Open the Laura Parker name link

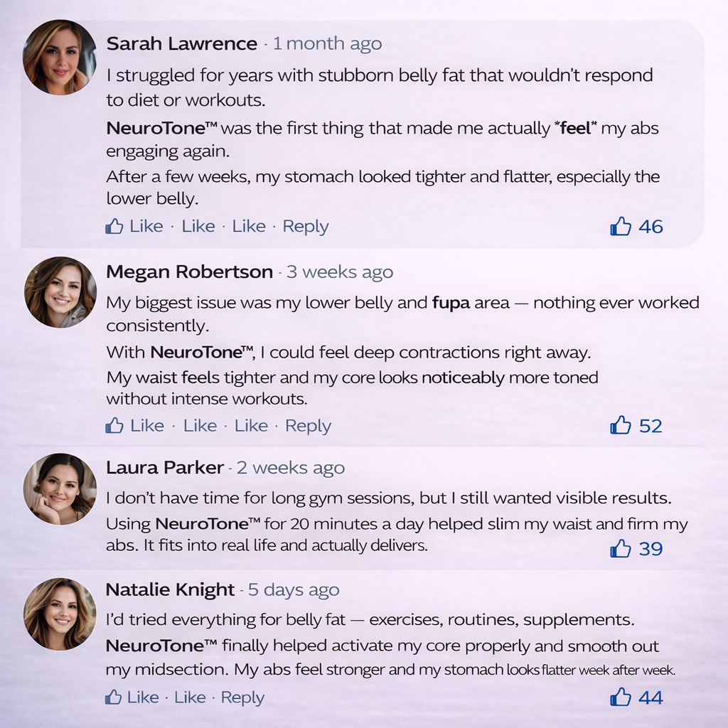[x=165, y=468]
